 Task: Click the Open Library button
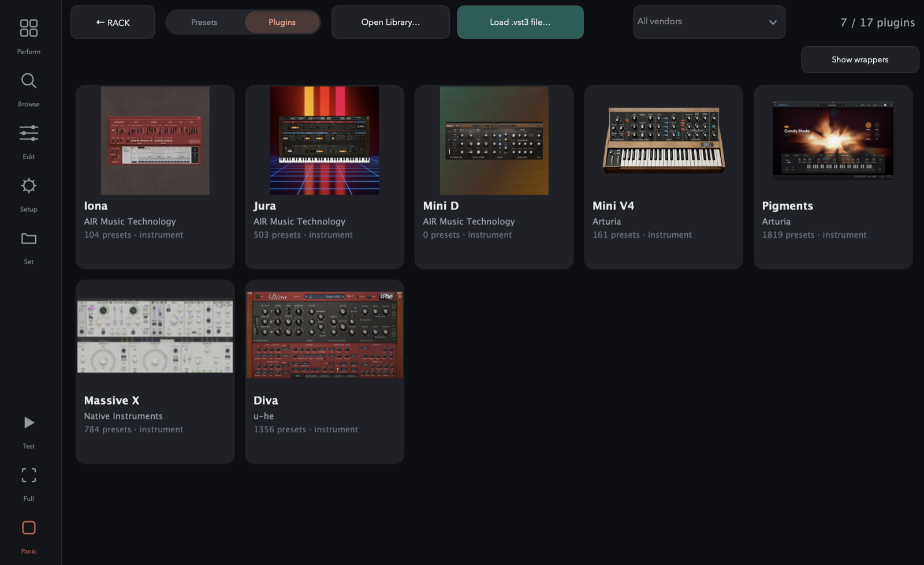[x=390, y=23]
